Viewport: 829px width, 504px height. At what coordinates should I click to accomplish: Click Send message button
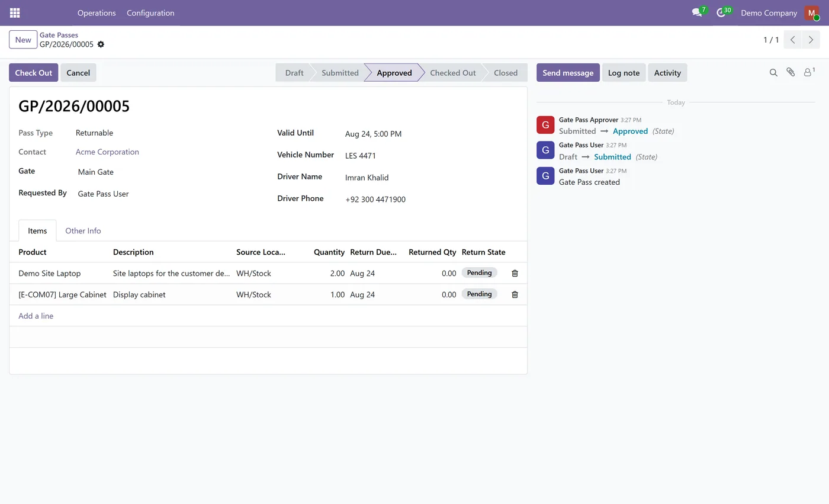pos(568,72)
